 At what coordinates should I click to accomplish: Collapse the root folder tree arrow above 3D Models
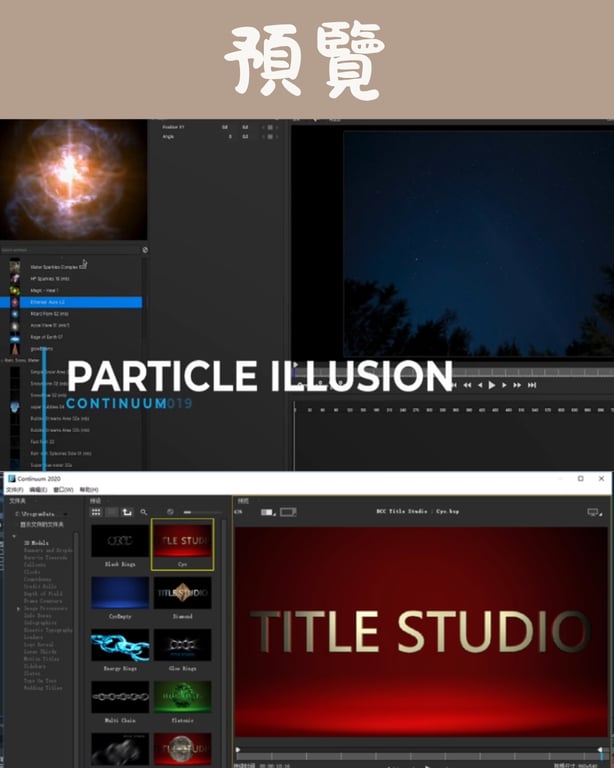[x=14, y=536]
